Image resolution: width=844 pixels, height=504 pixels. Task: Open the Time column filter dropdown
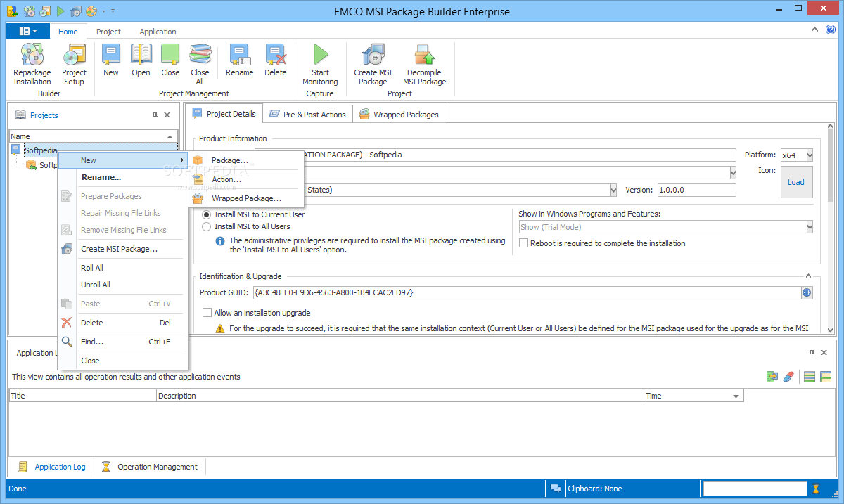coord(736,396)
